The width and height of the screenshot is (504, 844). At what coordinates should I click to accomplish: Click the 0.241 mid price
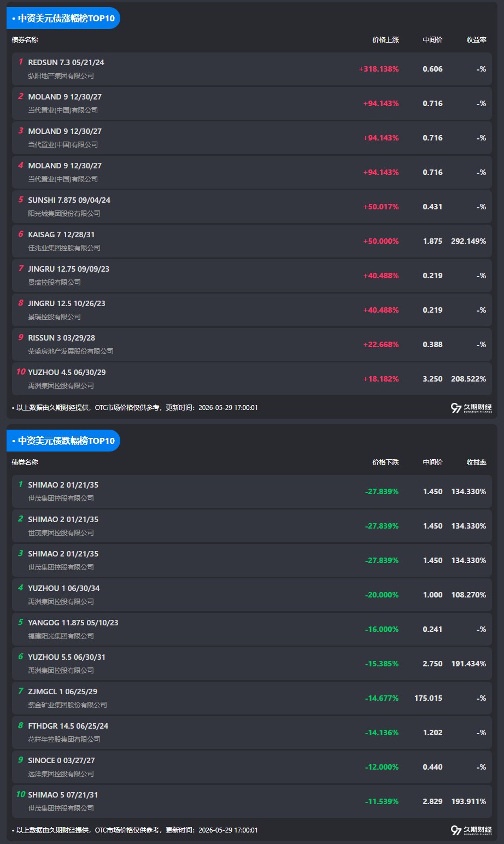432,630
